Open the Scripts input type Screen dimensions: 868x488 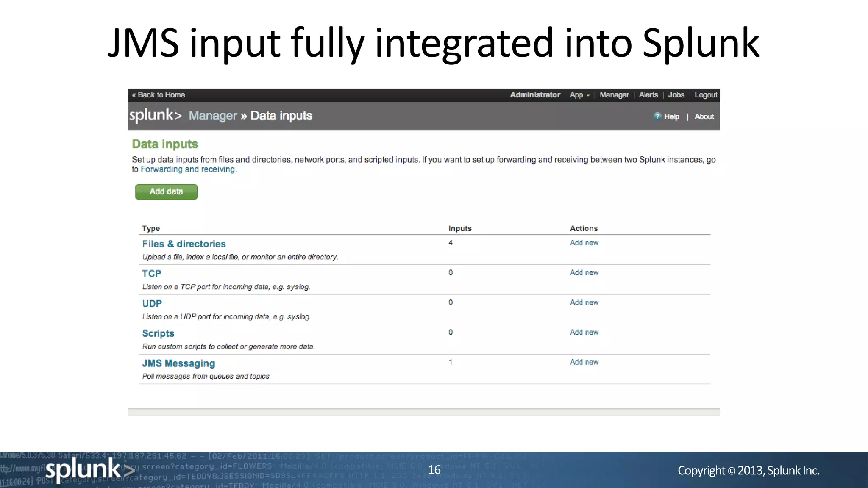[158, 334]
